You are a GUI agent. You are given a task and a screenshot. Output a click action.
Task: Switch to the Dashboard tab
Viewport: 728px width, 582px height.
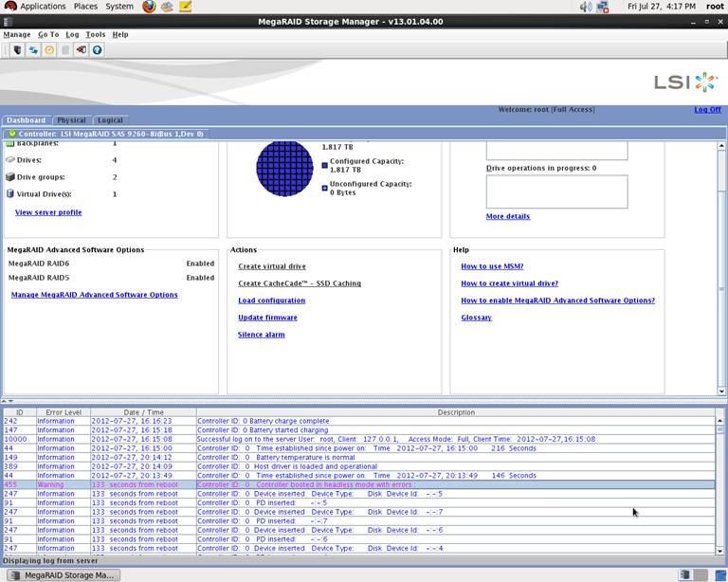point(26,120)
